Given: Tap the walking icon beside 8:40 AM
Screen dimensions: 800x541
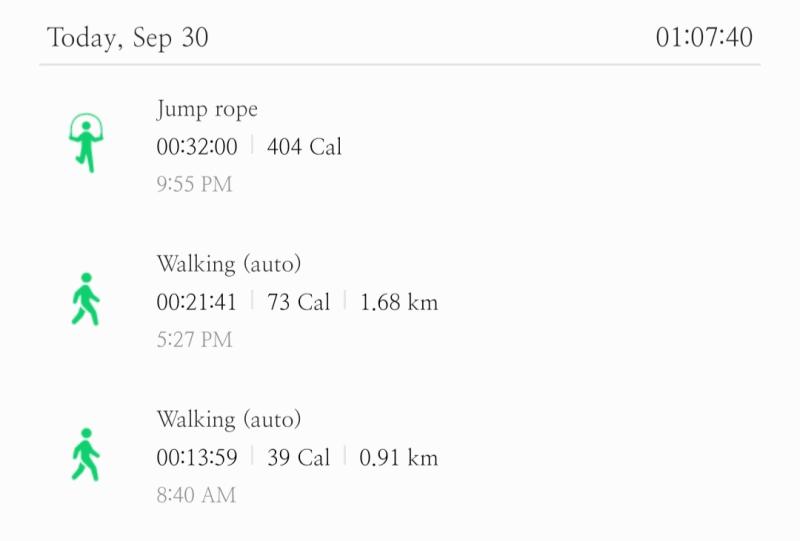Looking at the screenshot, I should point(86,454).
